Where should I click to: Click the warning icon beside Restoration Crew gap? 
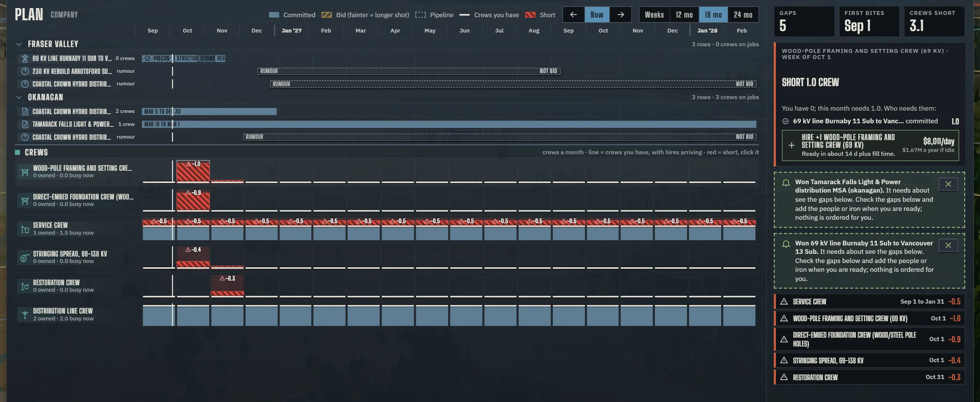point(784,377)
